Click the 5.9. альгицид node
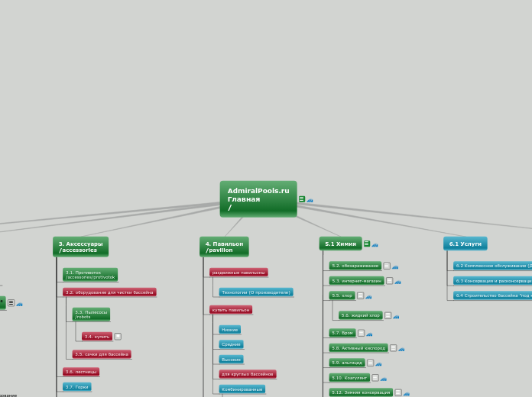 [347, 363]
